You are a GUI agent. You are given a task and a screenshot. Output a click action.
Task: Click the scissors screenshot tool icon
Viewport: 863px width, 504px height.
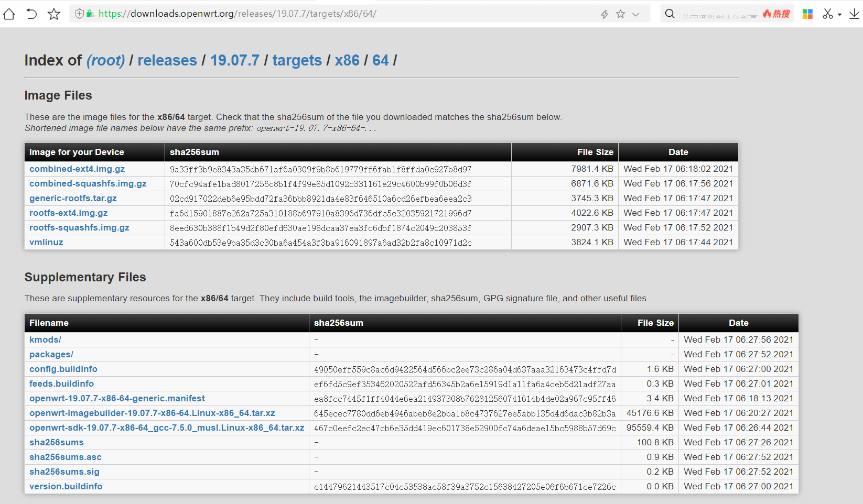[x=828, y=14]
